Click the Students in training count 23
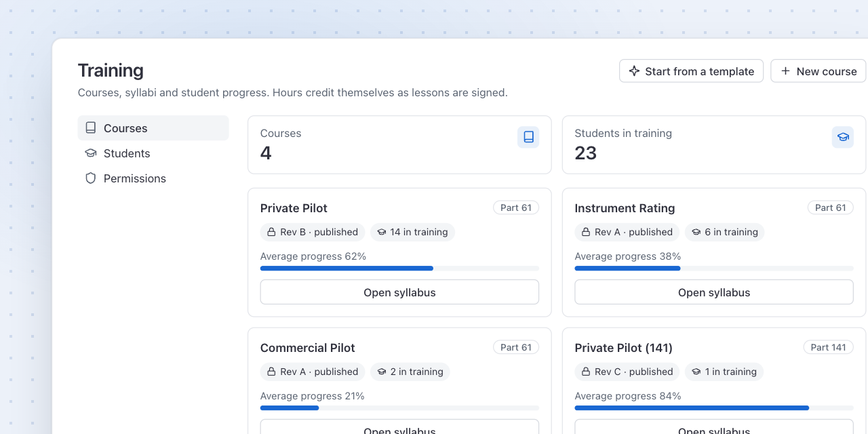Screen dimensions: 868x434 click(x=586, y=153)
